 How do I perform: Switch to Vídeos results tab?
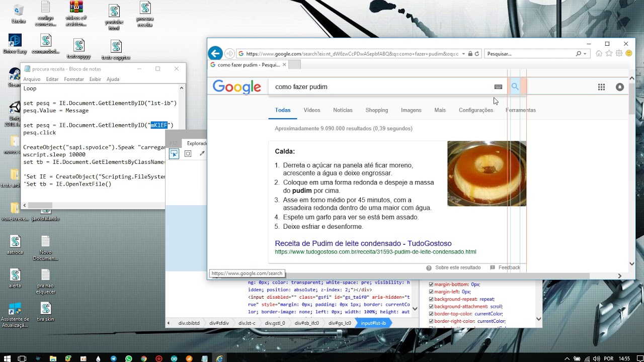pyautogui.click(x=312, y=110)
